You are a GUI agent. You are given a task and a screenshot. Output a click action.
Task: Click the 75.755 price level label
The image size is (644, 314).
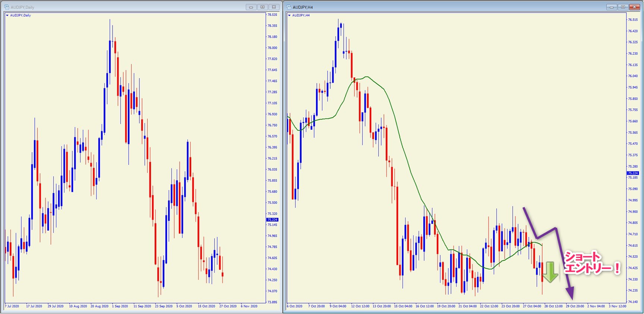coord(633,110)
